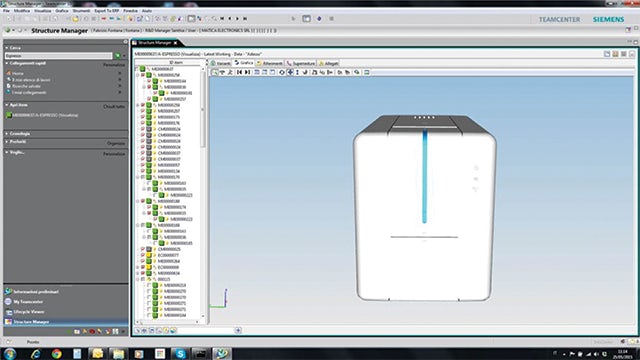Select the pan tool in viewer toolbar
This screenshot has height=360, width=640.
(x=290, y=72)
